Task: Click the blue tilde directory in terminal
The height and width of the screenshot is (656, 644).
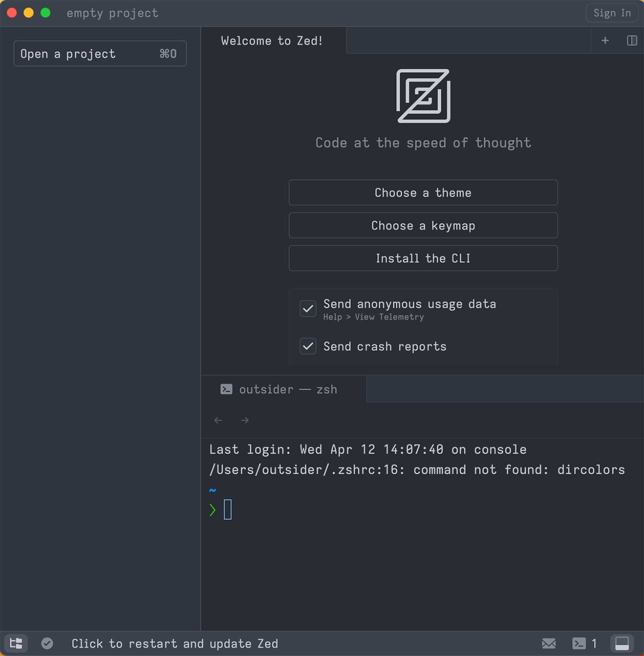Action: [x=213, y=490]
